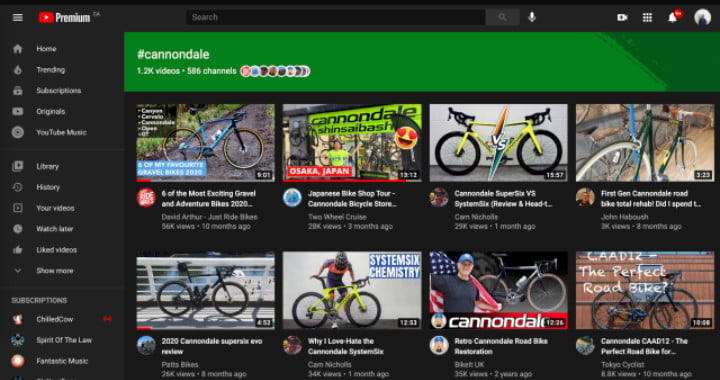Viewport: 720px width, 380px height.
Task: Open 'Retro Cannondale Road Bike Restoration' title
Action: (x=501, y=346)
